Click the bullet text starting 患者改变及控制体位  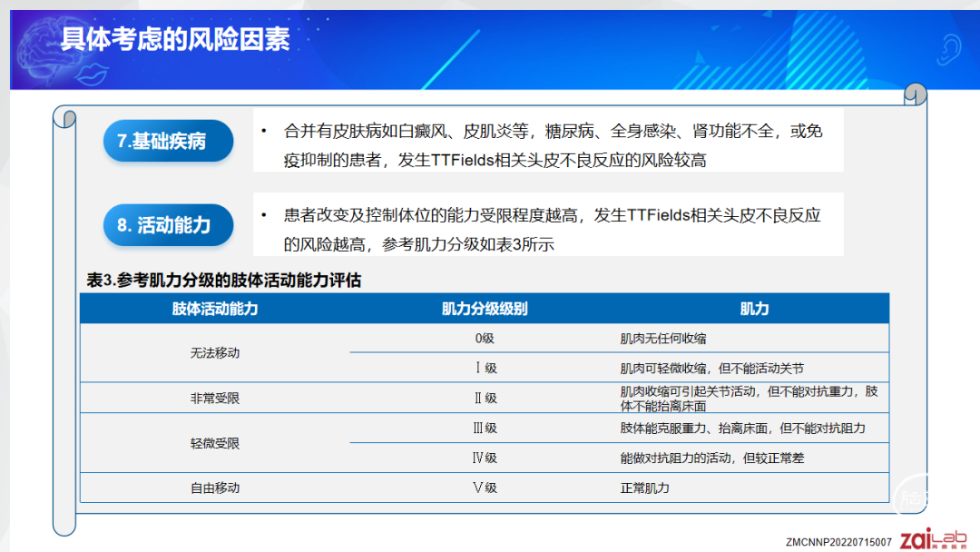point(552,230)
